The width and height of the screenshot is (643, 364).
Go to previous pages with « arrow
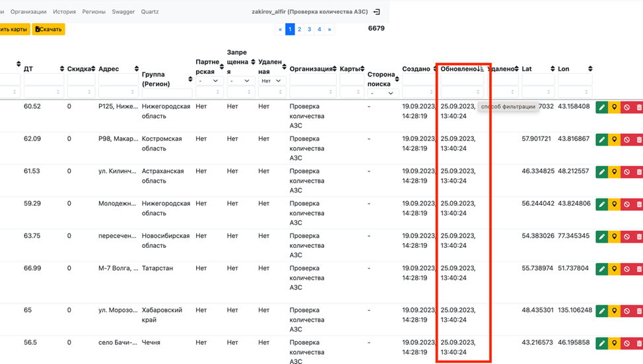tap(280, 29)
